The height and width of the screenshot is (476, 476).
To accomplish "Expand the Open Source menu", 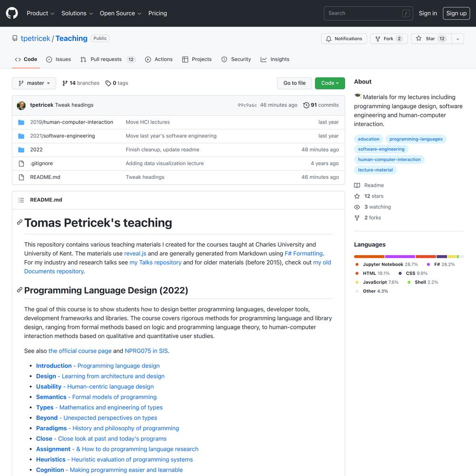I will [x=120, y=13].
